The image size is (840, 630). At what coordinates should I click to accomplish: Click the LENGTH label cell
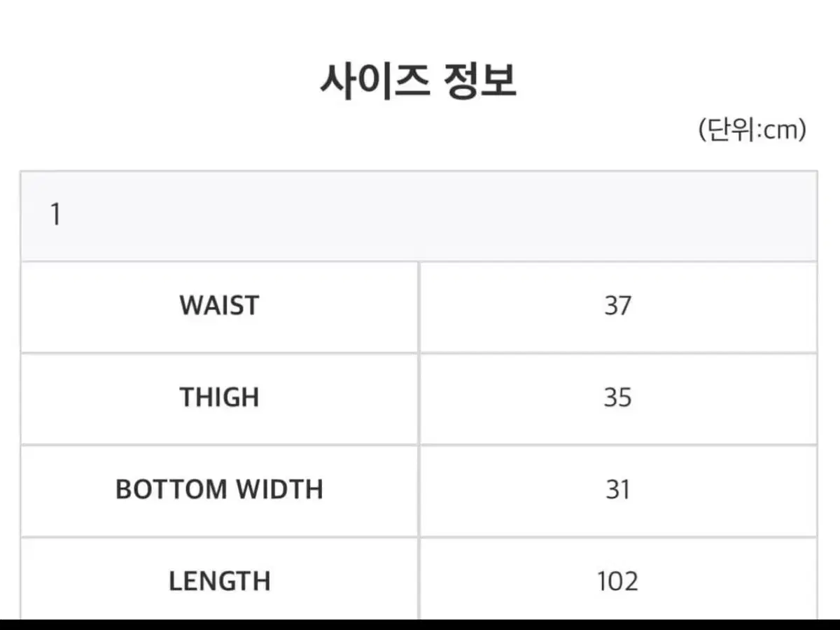(x=220, y=580)
